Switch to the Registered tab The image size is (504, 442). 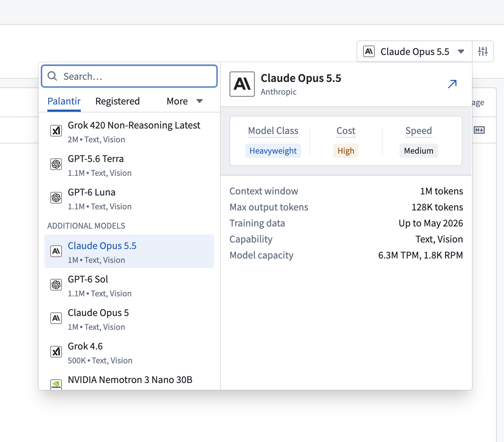(118, 101)
